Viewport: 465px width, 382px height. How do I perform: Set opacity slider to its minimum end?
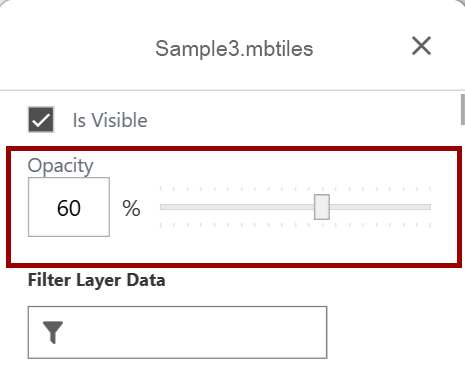[161, 207]
